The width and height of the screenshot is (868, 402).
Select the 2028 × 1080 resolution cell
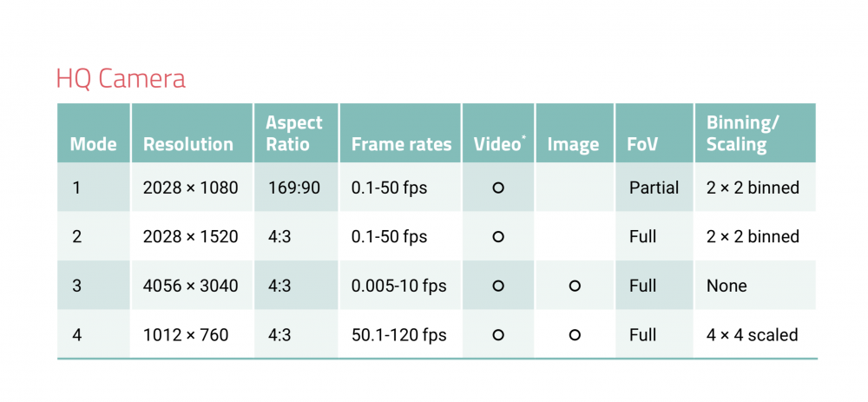190,188
